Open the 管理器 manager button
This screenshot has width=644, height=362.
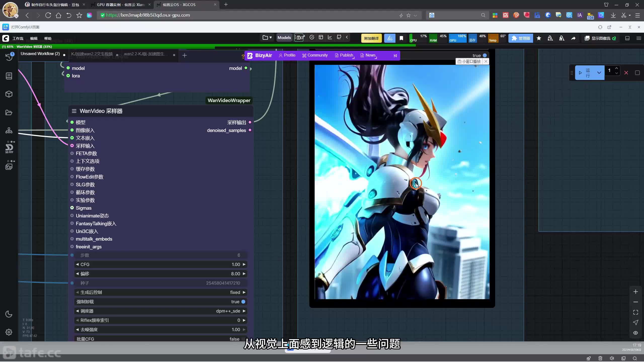[520, 38]
